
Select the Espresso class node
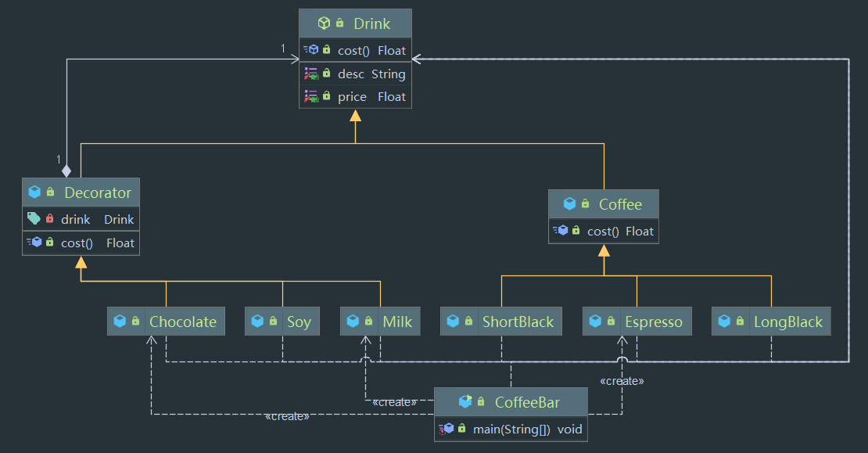click(637, 322)
